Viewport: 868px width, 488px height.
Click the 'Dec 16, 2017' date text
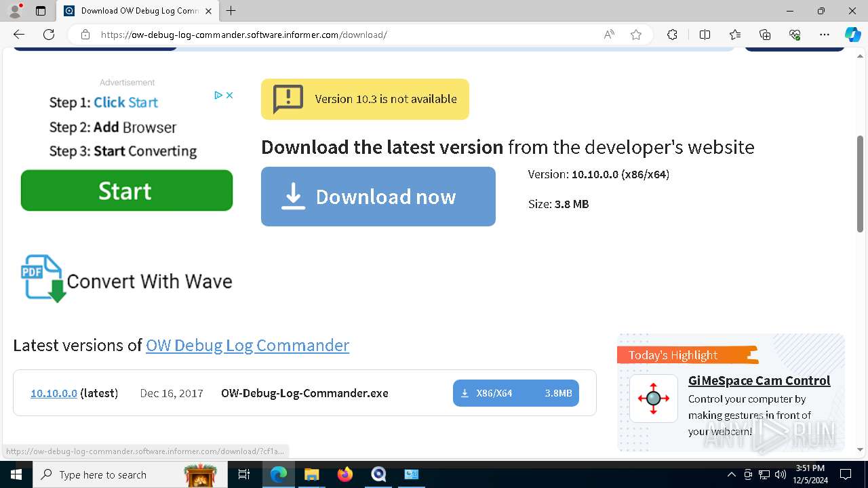(x=172, y=393)
